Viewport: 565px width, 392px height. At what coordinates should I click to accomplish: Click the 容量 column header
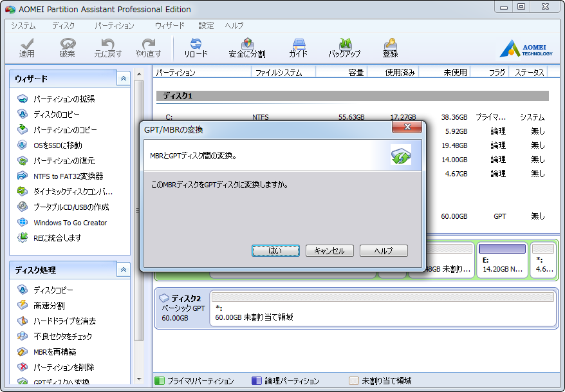pos(341,73)
